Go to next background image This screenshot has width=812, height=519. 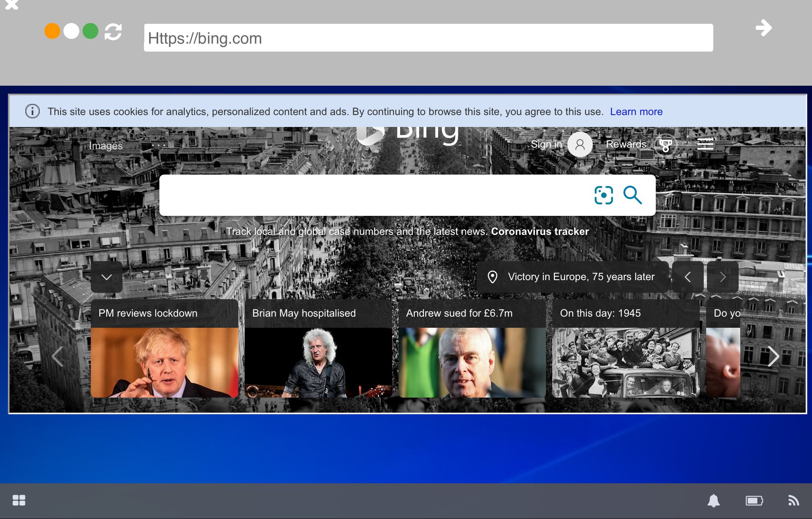click(x=723, y=277)
